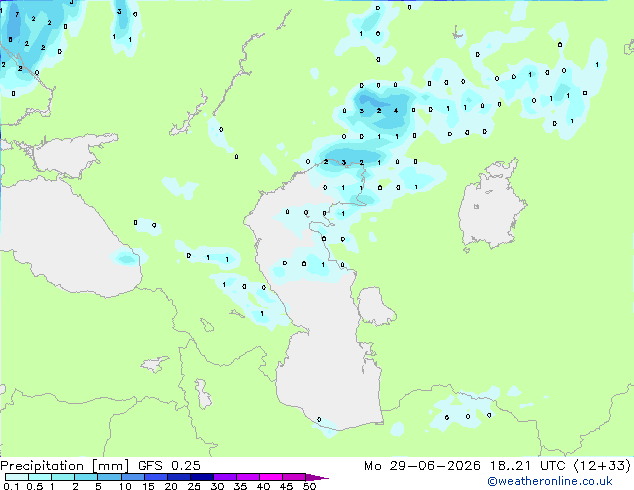Click the 'Mo 29-06-2026' date label

click(422, 466)
